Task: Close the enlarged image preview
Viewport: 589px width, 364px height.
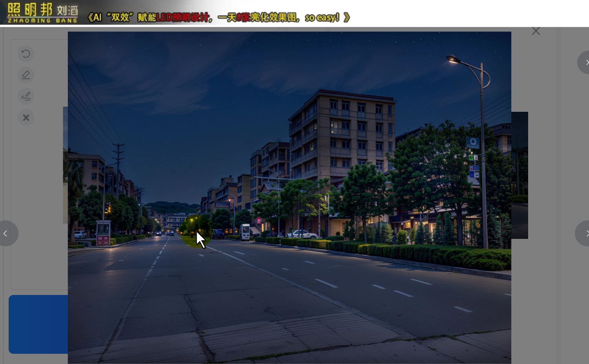Action: [536, 31]
